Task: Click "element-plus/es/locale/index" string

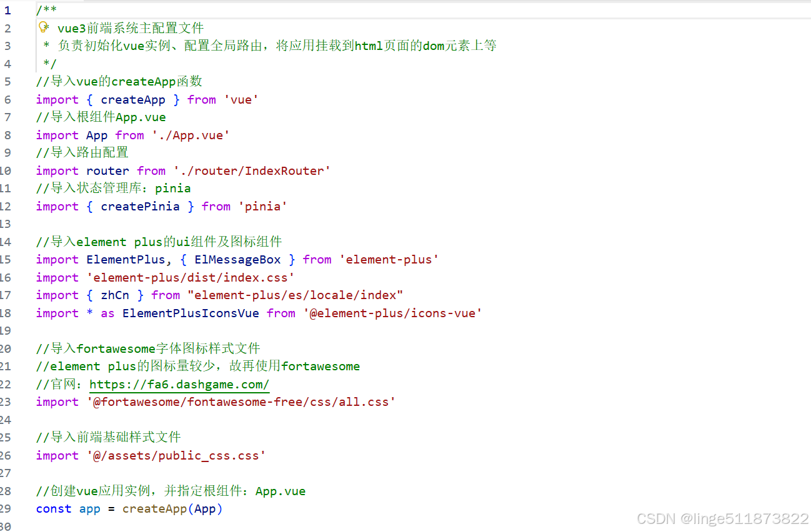Action: [295, 295]
